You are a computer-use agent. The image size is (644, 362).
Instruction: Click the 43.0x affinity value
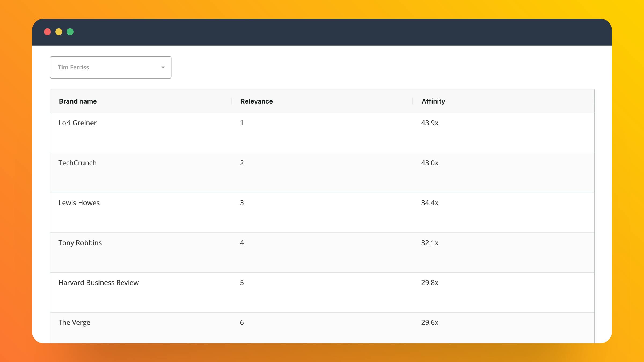click(x=430, y=163)
